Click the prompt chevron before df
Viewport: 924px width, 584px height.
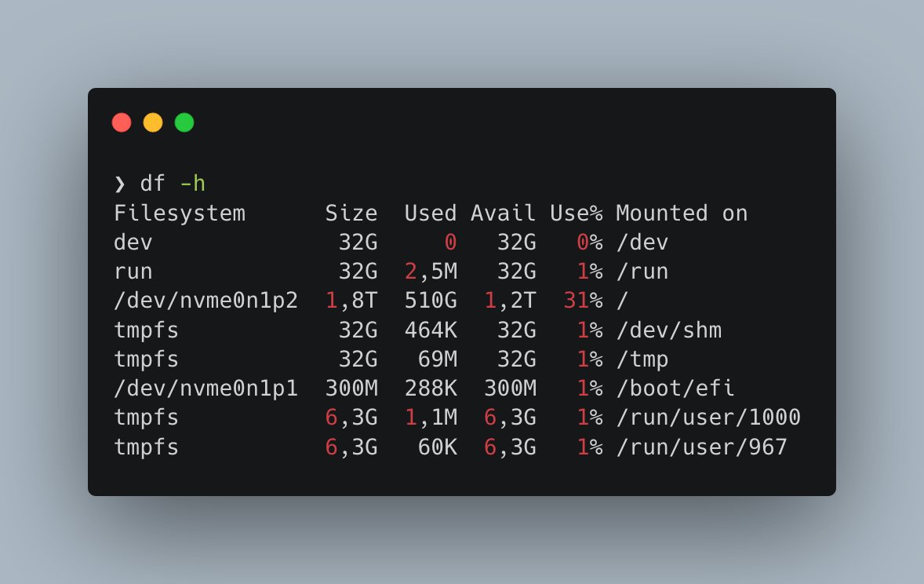tap(120, 184)
